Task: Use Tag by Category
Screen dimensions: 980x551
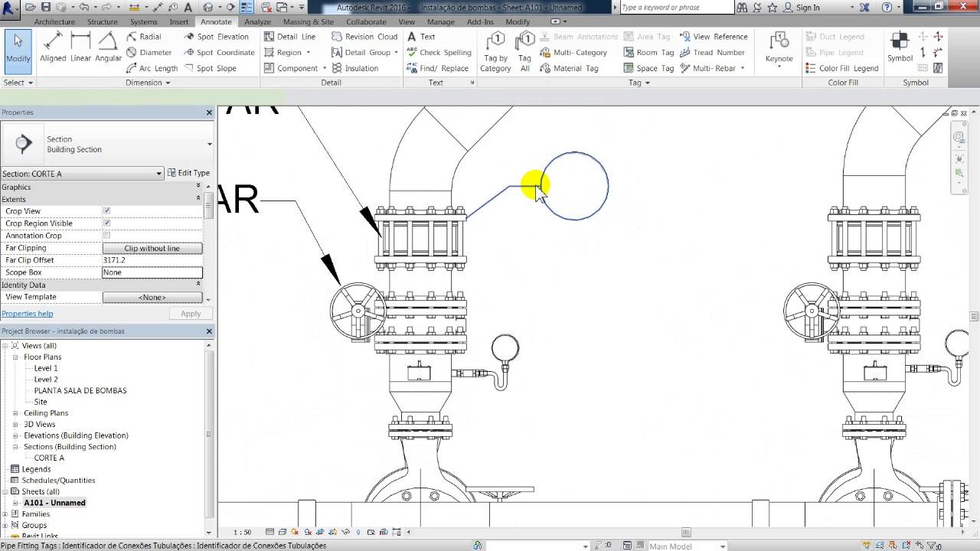Action: pos(495,52)
